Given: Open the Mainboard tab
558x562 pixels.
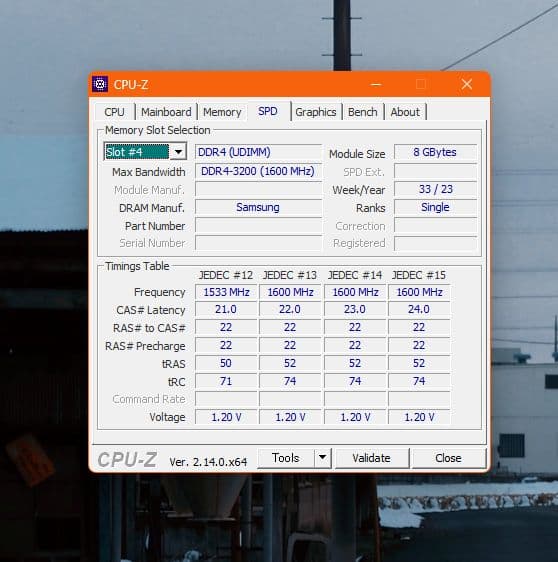Looking at the screenshot, I should pyautogui.click(x=166, y=112).
